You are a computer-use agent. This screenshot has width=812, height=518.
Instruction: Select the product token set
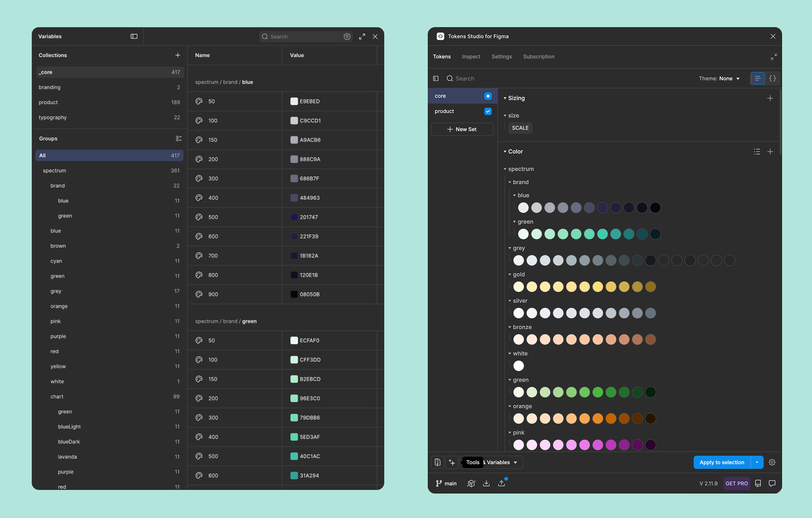(x=463, y=111)
